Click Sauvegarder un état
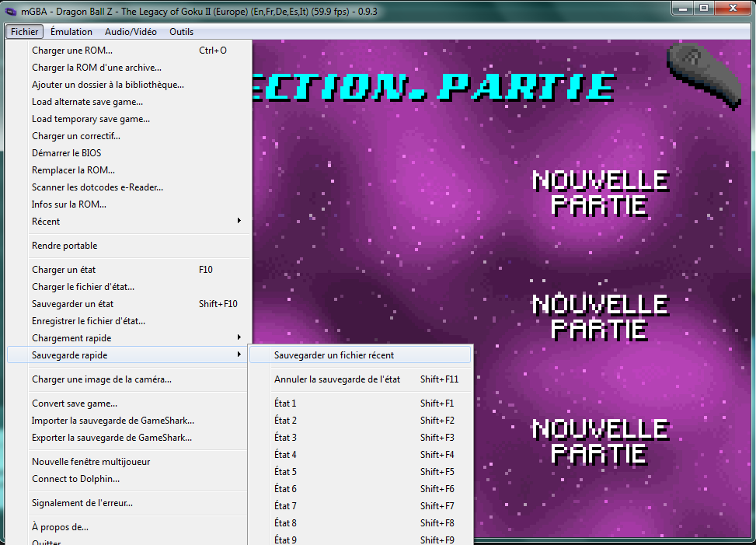Image resolution: width=756 pixels, height=545 pixels. click(129, 304)
